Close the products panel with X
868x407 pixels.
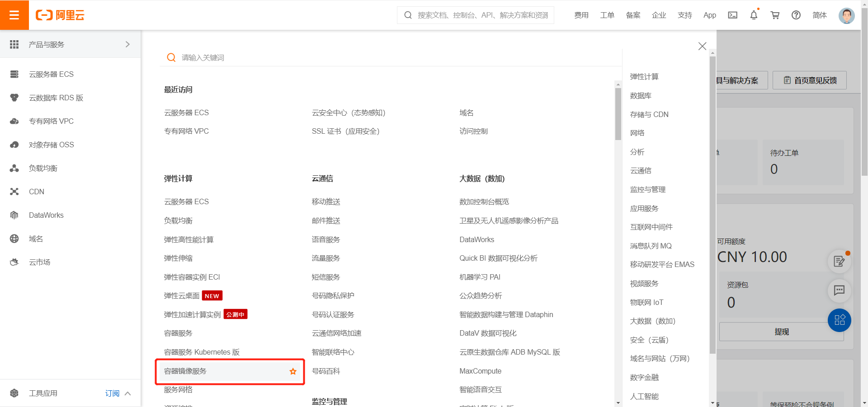pyautogui.click(x=702, y=46)
